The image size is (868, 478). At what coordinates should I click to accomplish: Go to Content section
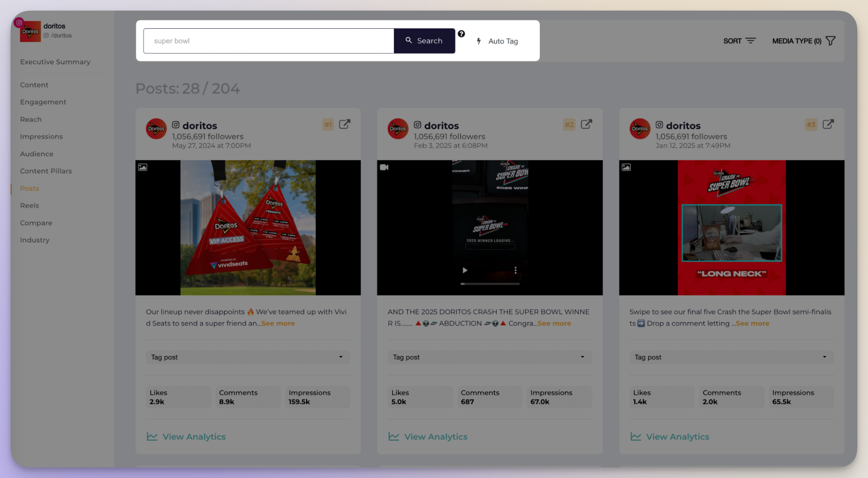34,85
